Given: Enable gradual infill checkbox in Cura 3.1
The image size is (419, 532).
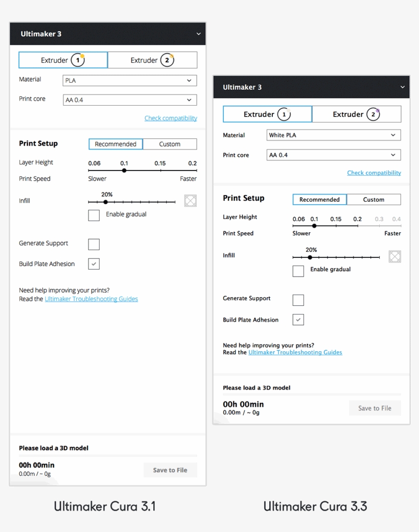Looking at the screenshot, I should point(94,215).
